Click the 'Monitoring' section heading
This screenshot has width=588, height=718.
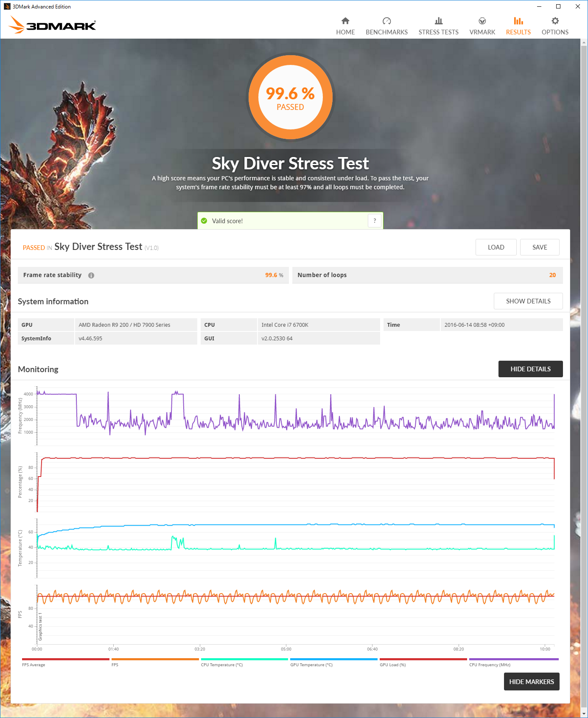pyautogui.click(x=38, y=370)
